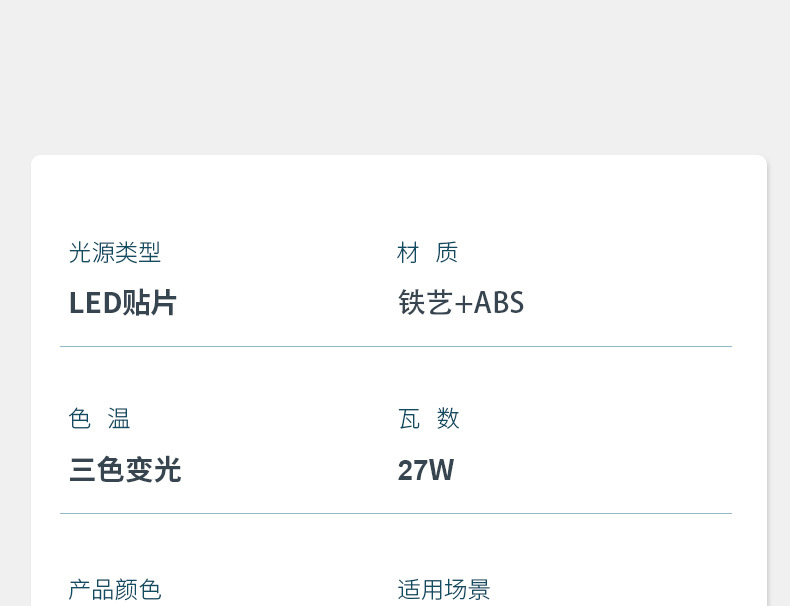Click the 适用场景 label

click(x=444, y=590)
